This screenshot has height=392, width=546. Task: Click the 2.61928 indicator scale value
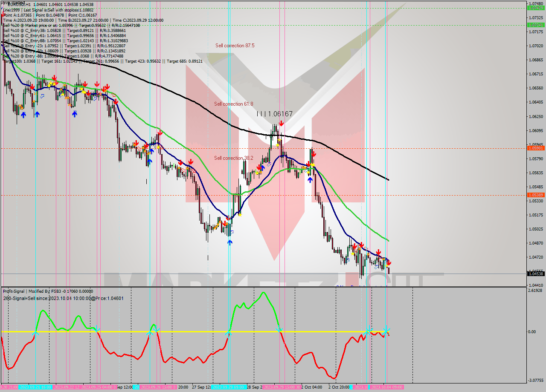click(536, 290)
